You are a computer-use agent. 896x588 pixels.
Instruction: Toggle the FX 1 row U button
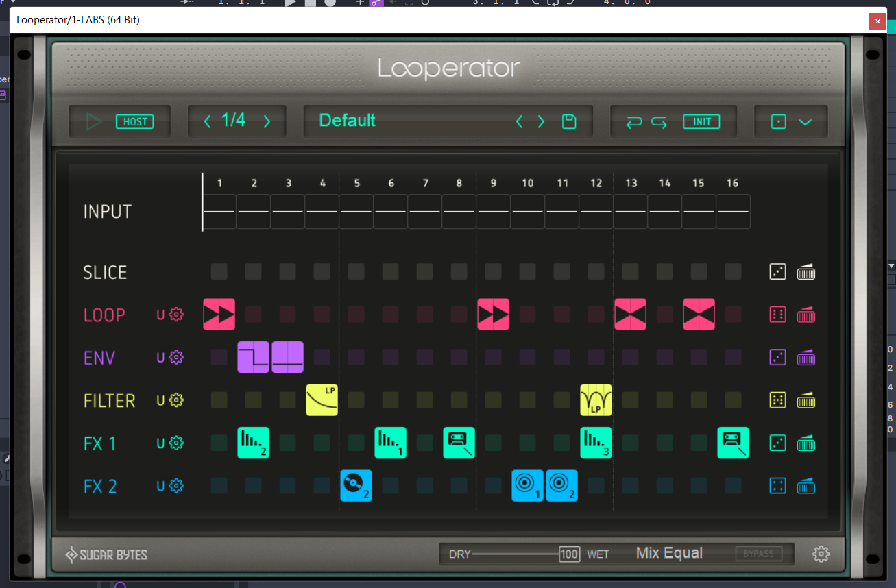(160, 443)
